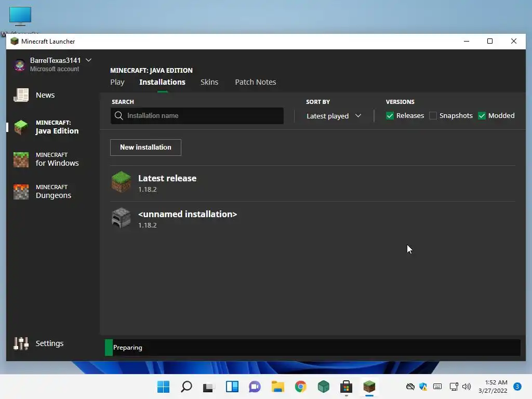Launch Google Chrome from the taskbar

tap(301, 387)
